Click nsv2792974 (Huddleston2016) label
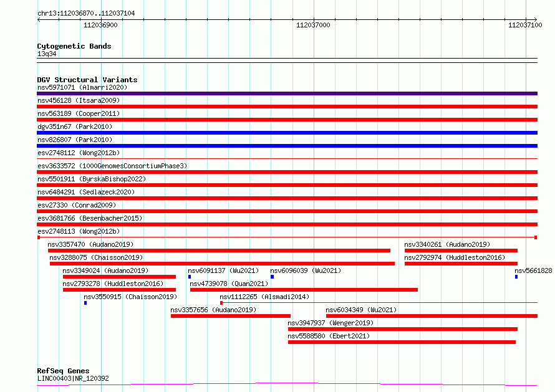The image size is (555, 392). (x=455, y=257)
